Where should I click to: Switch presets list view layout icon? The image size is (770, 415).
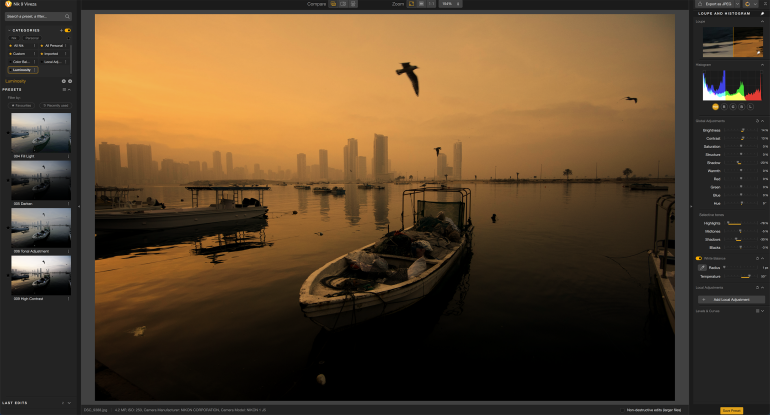[x=64, y=90]
